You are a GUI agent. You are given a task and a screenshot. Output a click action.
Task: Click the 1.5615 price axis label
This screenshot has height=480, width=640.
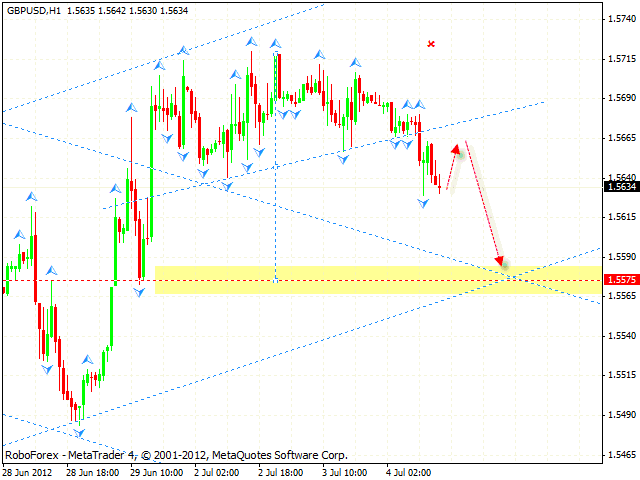(x=622, y=217)
